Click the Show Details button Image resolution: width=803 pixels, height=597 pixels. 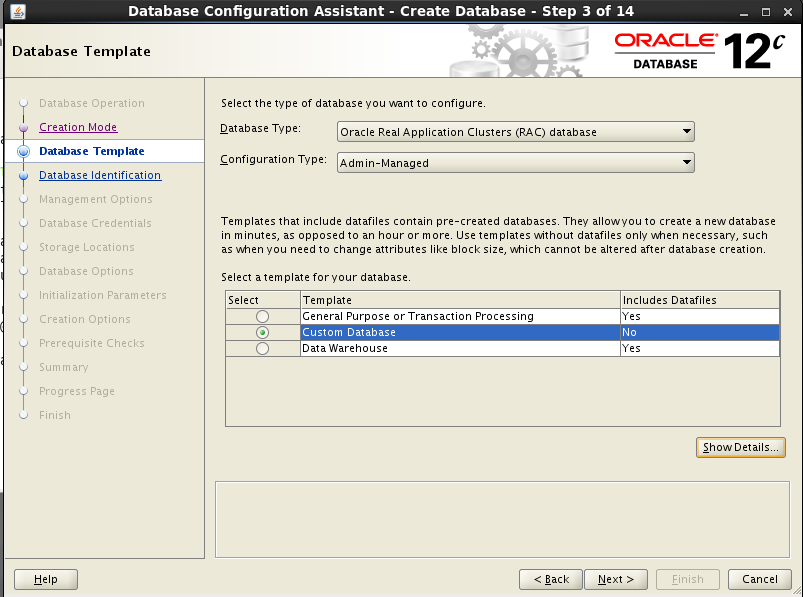741,447
